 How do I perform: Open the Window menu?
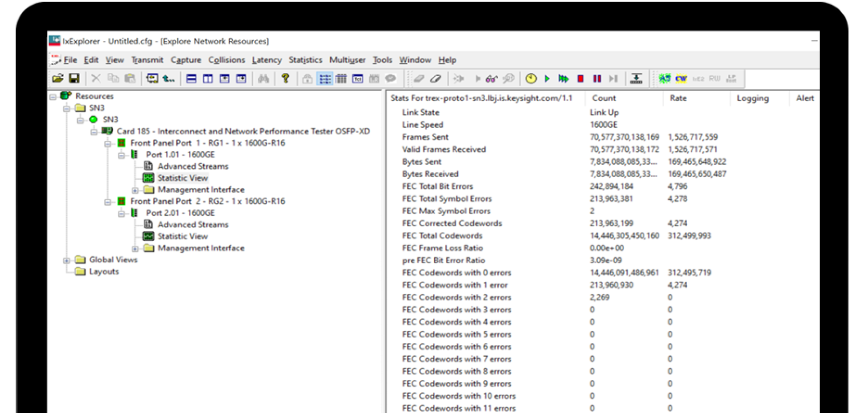pyautogui.click(x=415, y=60)
